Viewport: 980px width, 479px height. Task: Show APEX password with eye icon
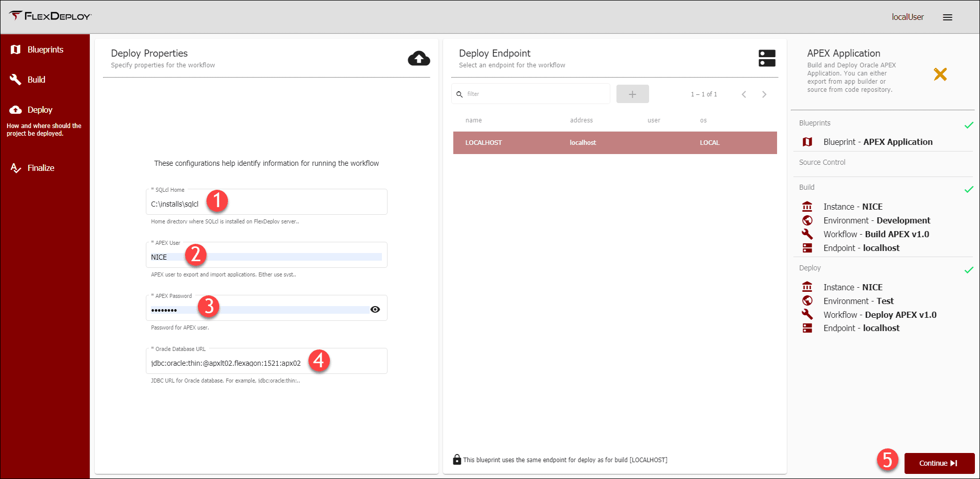(375, 310)
